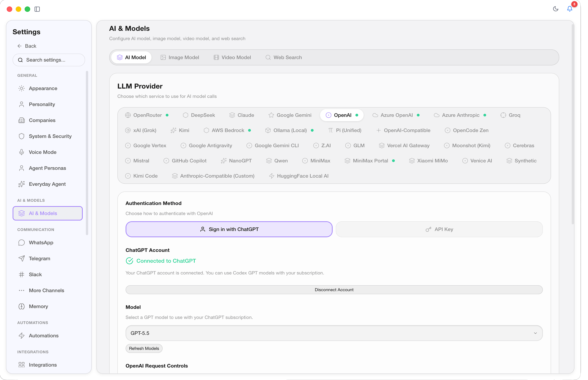The height and width of the screenshot is (380, 588).
Task: Choose Ollama (Local) provider
Action: tap(289, 130)
